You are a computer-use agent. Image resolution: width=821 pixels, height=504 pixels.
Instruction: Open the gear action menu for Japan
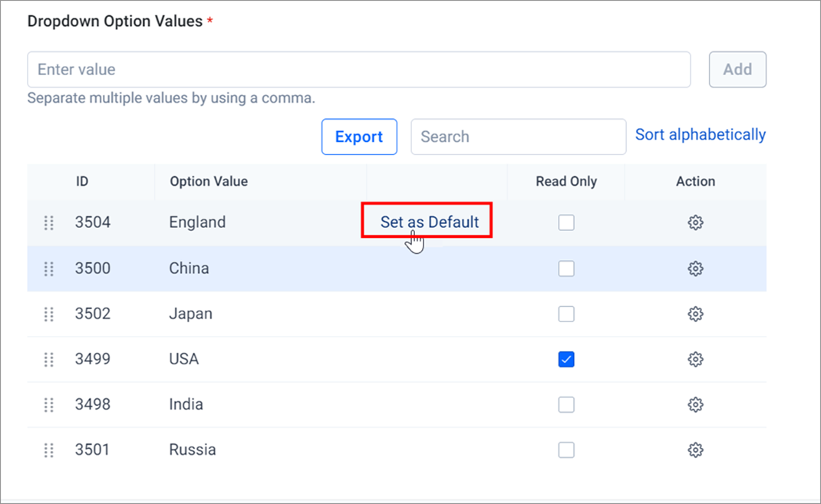pyautogui.click(x=695, y=314)
